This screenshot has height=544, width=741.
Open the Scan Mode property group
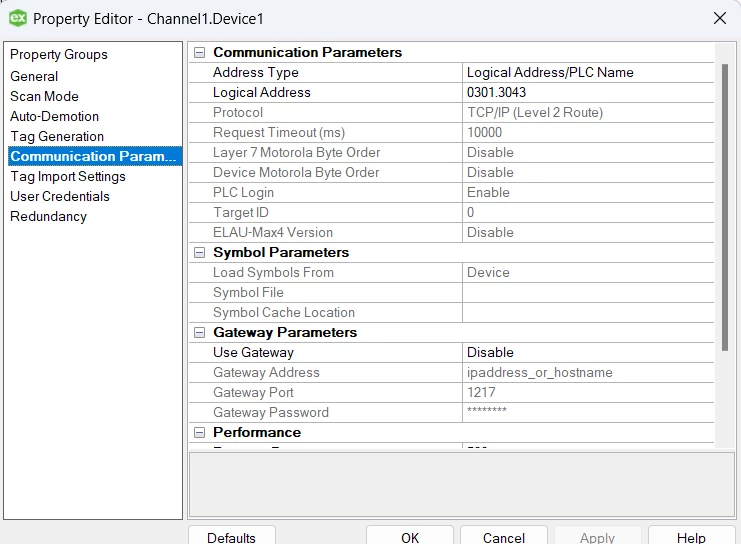[x=44, y=96]
